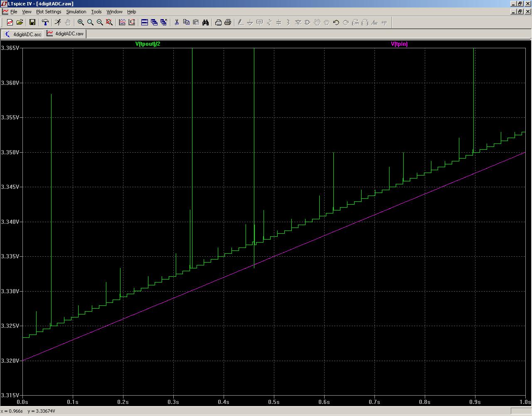
Task: Select the pan magnifier tool
Action: click(90, 22)
